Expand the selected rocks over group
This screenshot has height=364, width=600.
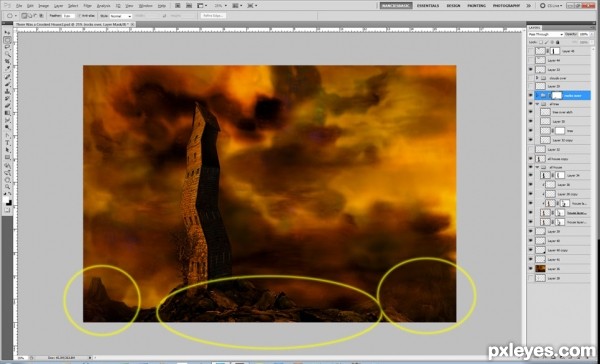click(537, 95)
